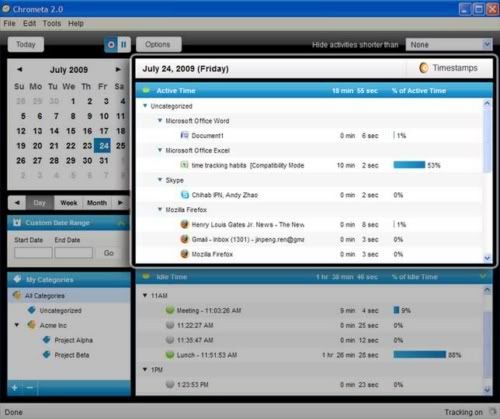The image size is (500, 419).
Task: Collapse the Acme Inc category tree
Action: (x=16, y=325)
